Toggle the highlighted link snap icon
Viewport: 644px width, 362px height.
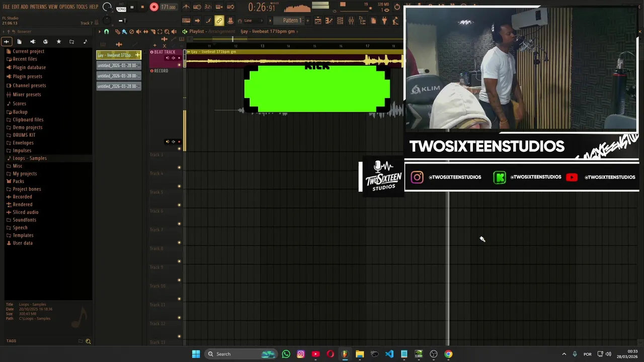tap(219, 21)
